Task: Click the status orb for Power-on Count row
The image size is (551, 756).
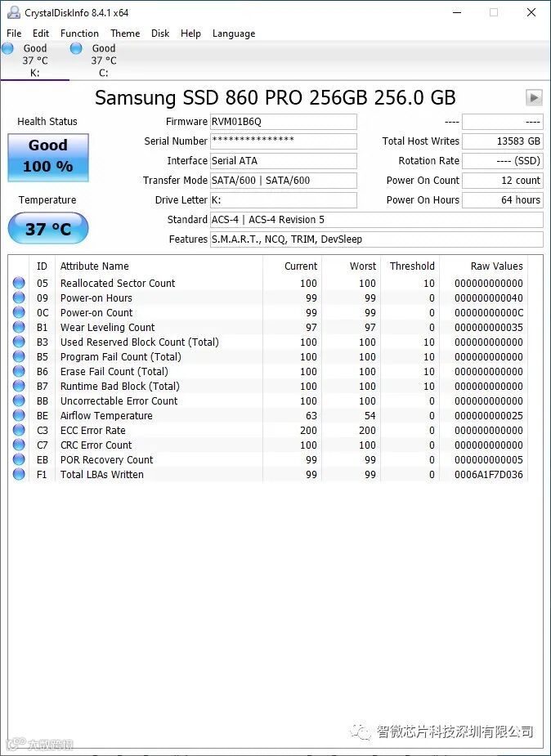Action: point(19,312)
